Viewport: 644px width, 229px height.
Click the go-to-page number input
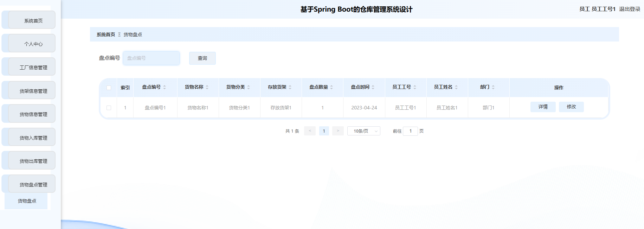pyautogui.click(x=410, y=131)
